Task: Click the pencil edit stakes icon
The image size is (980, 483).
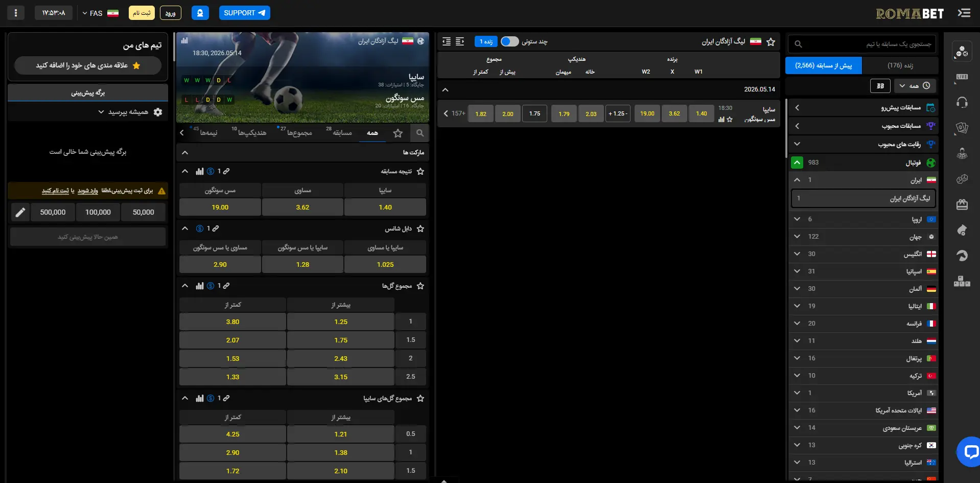Action: coord(20,212)
